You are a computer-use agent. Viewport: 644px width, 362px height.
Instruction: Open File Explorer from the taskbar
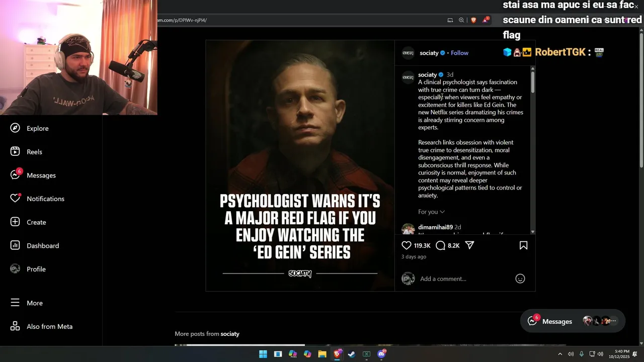[323, 354]
